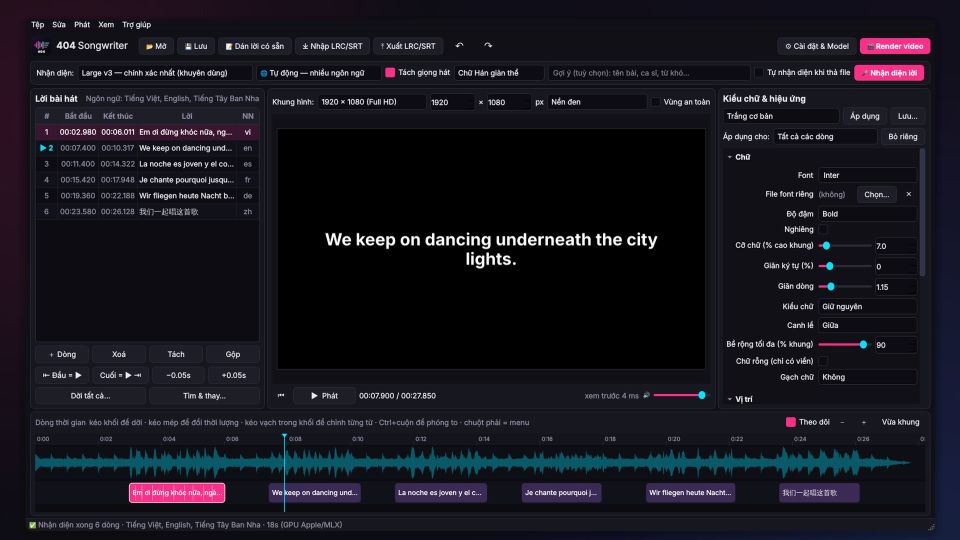The image size is (960, 540).
Task: Open Trắng cơ bản preset dropdown
Action: (x=781, y=116)
